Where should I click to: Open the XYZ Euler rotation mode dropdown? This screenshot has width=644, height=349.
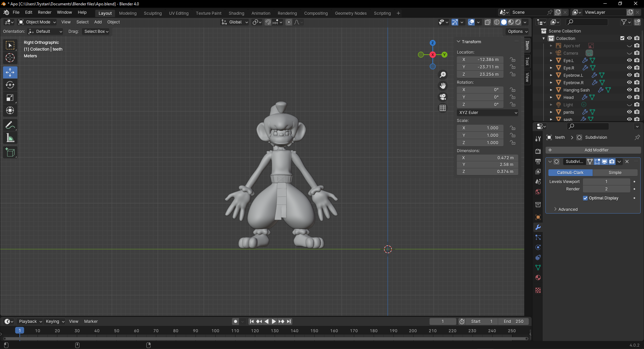coord(487,113)
